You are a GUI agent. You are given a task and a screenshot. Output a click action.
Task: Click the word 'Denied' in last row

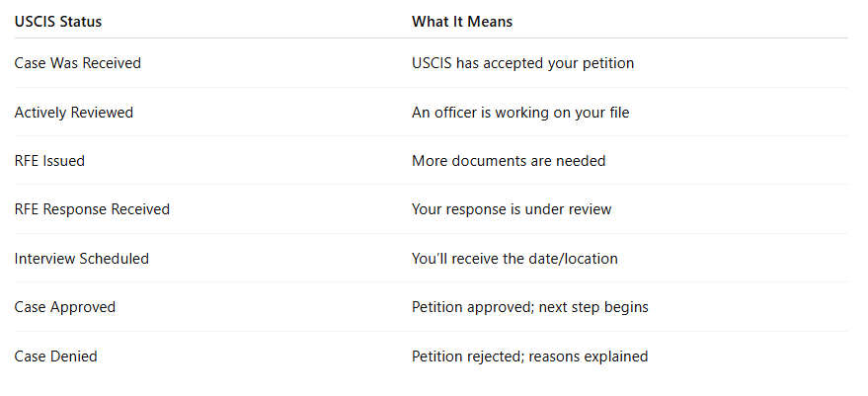[x=75, y=356]
